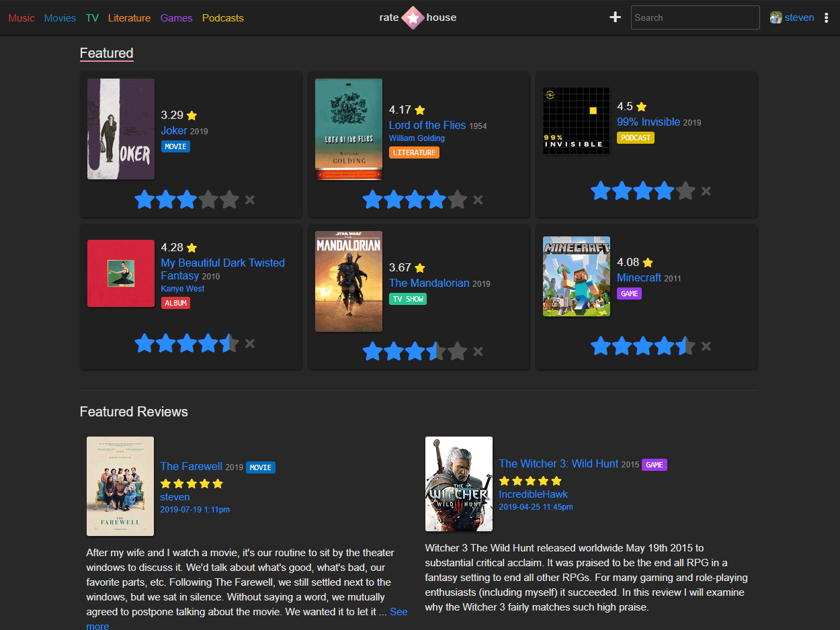Screen dimensions: 840x630
Task: Click The Farewell poster in reviews
Action: [120, 486]
